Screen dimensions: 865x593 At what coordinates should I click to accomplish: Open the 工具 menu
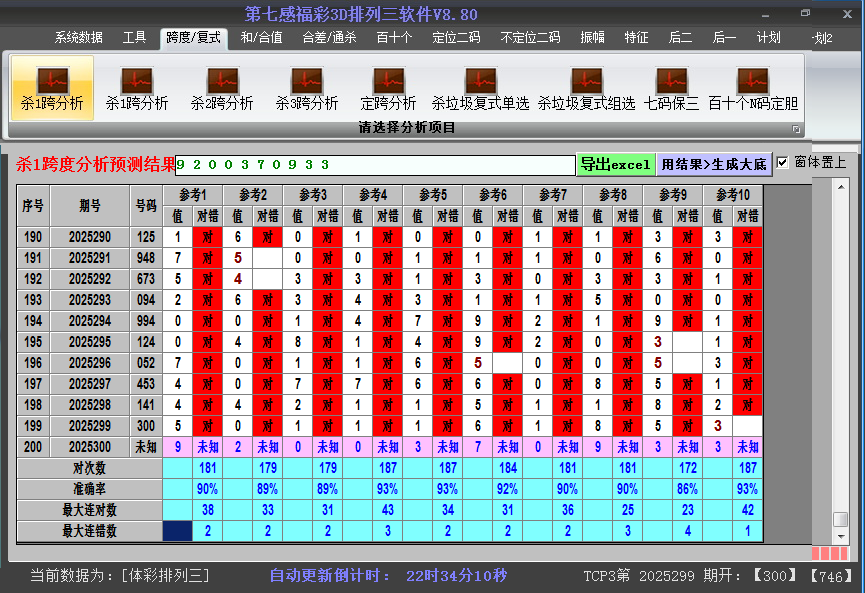click(134, 38)
